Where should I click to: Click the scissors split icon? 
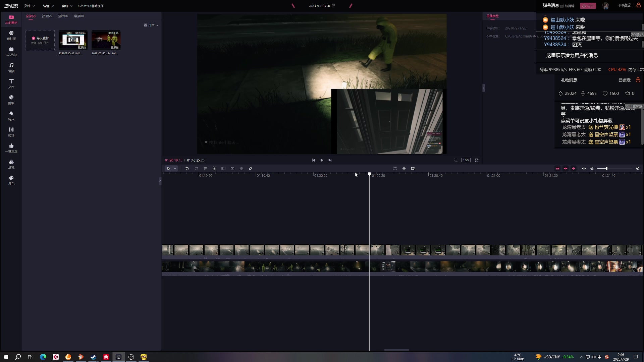[214, 169]
